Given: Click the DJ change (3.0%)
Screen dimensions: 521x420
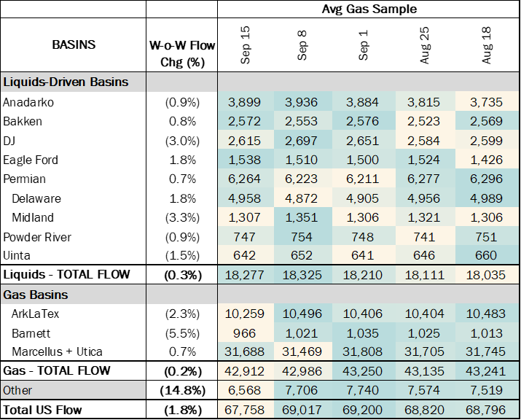Looking at the screenshot, I should coord(182,141).
